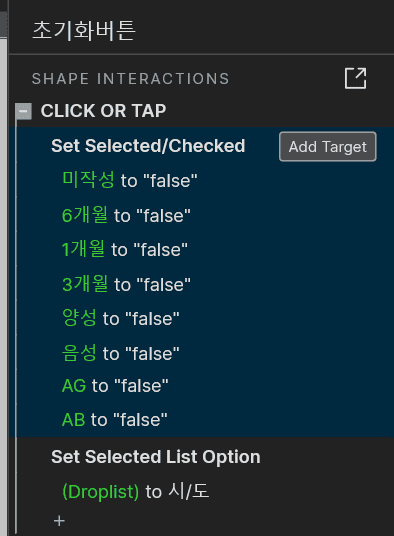
Task: Select the Set Selected/Checked action header
Action: tap(148, 146)
